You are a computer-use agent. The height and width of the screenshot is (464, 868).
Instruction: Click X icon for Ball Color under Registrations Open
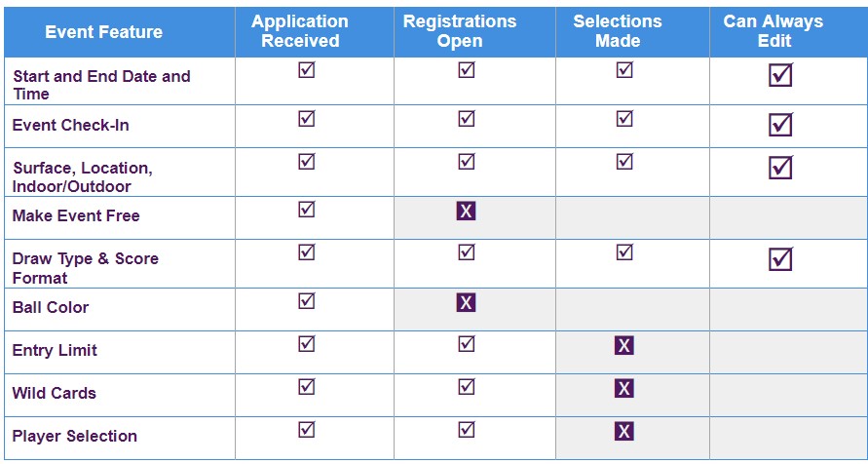point(466,303)
